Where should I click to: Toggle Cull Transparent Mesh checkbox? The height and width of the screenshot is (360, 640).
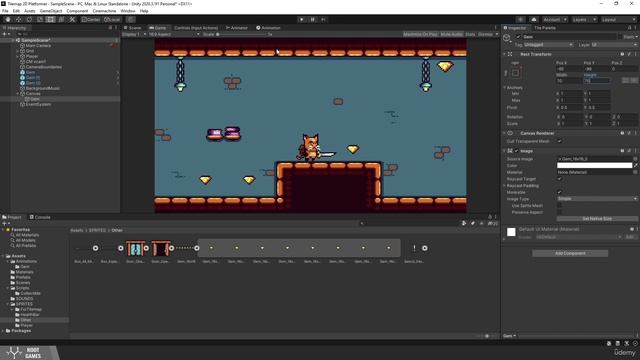[559, 141]
